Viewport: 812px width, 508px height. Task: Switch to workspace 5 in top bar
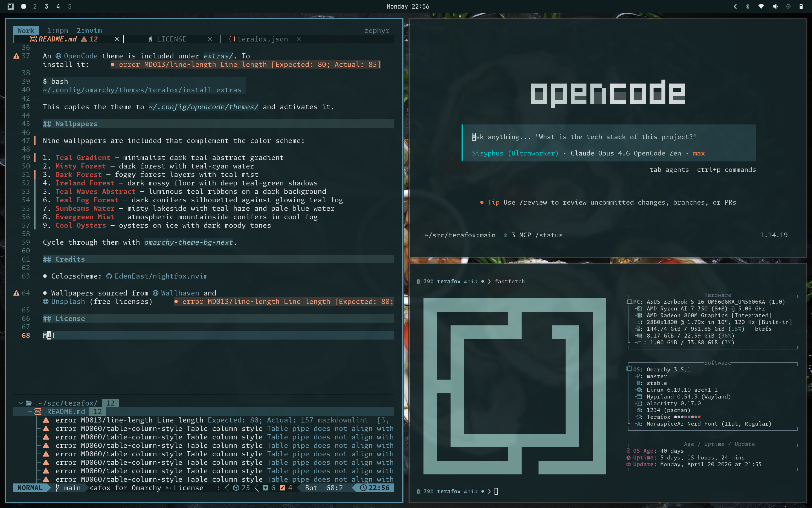[x=70, y=6]
